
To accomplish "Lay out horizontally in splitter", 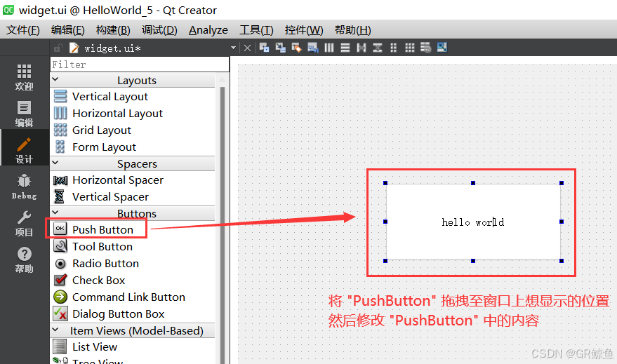I will coord(361,48).
